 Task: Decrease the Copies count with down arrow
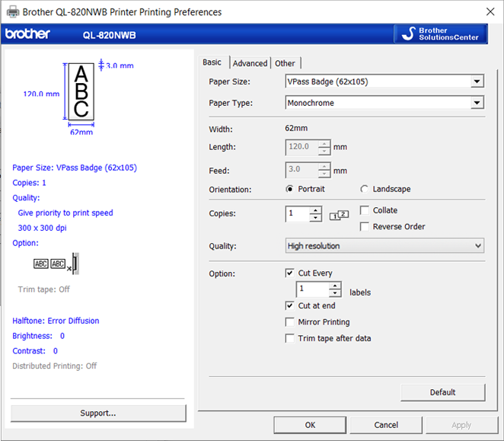click(x=316, y=218)
